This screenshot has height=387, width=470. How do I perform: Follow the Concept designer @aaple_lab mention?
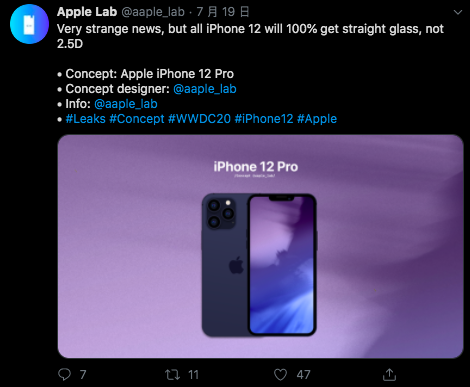[205, 89]
